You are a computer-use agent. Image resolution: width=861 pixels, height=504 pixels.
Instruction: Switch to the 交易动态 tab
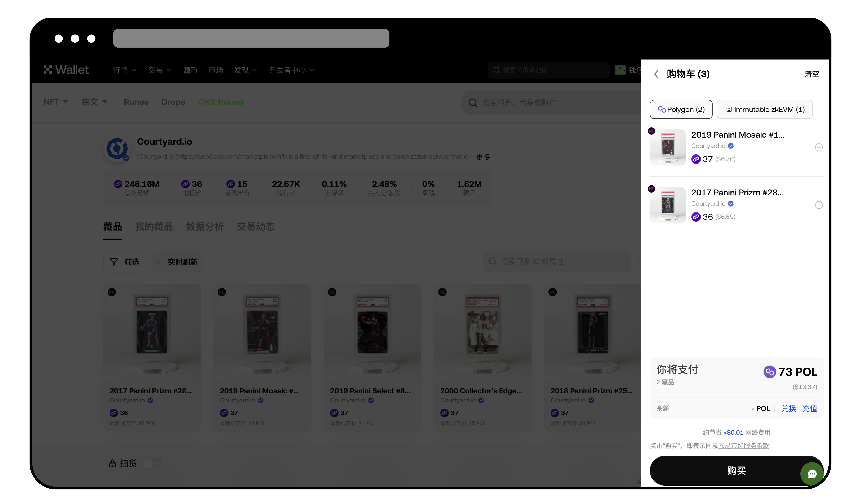click(256, 227)
